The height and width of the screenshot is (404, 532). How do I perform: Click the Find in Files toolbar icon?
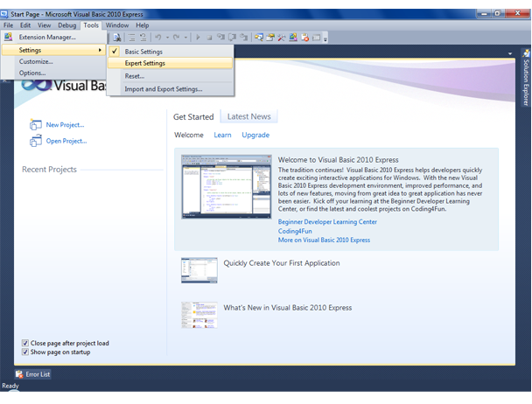(x=117, y=38)
